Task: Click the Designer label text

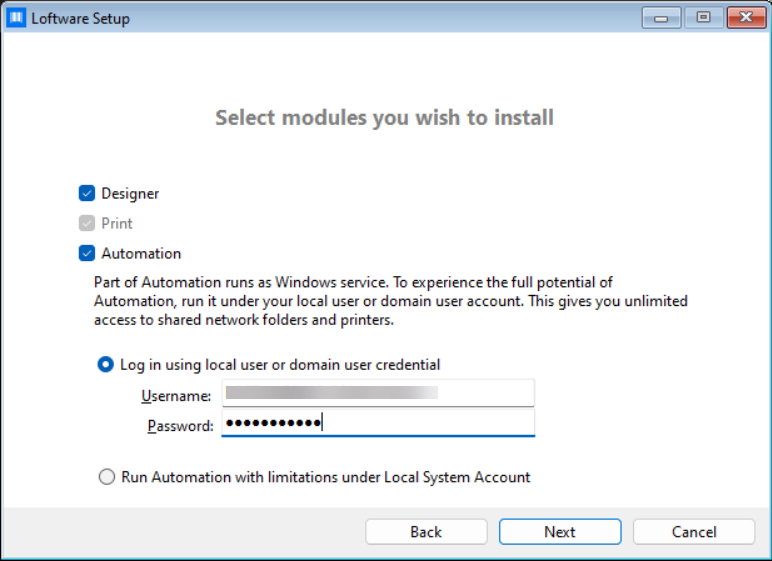Action: [x=130, y=194]
